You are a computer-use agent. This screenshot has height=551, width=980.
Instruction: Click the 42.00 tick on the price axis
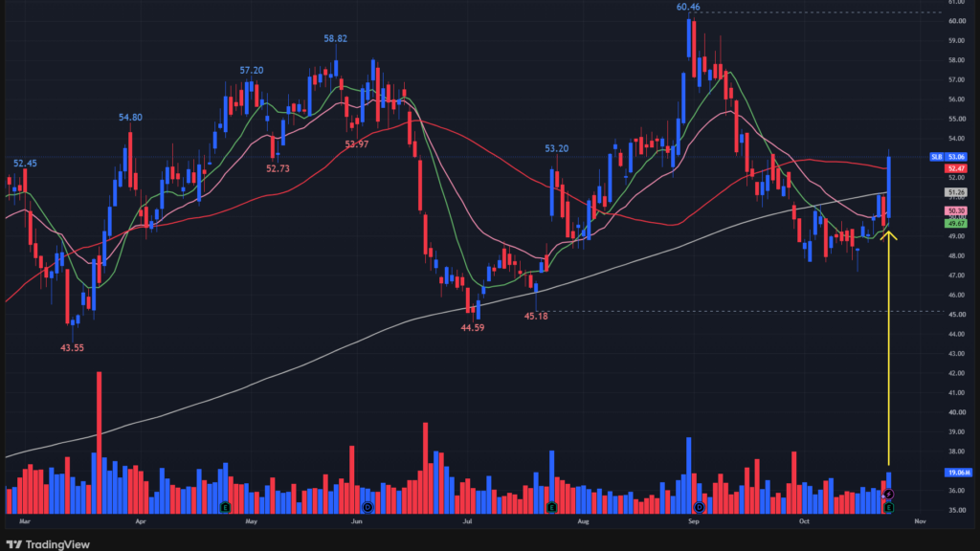tap(957, 374)
